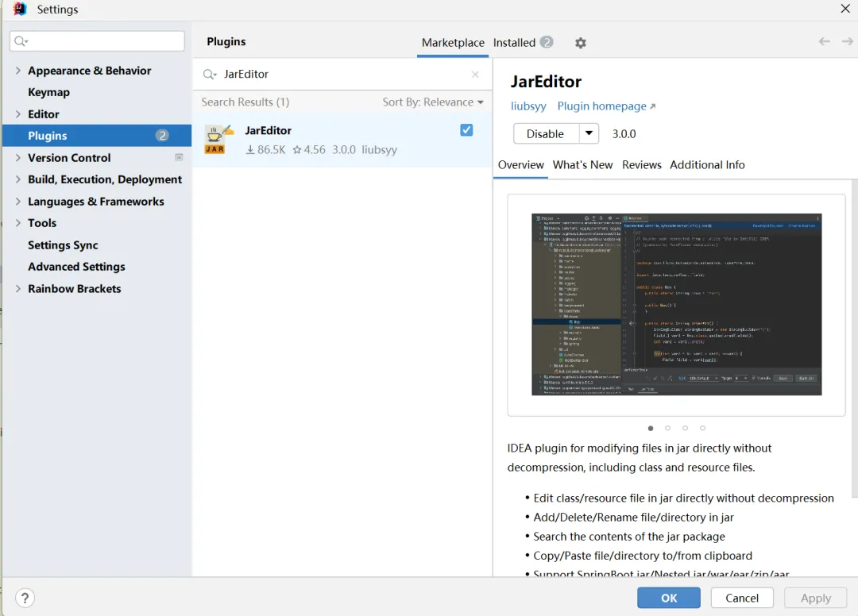858x616 pixels.
Task: Click the Search Results (1) label
Action: coord(245,102)
